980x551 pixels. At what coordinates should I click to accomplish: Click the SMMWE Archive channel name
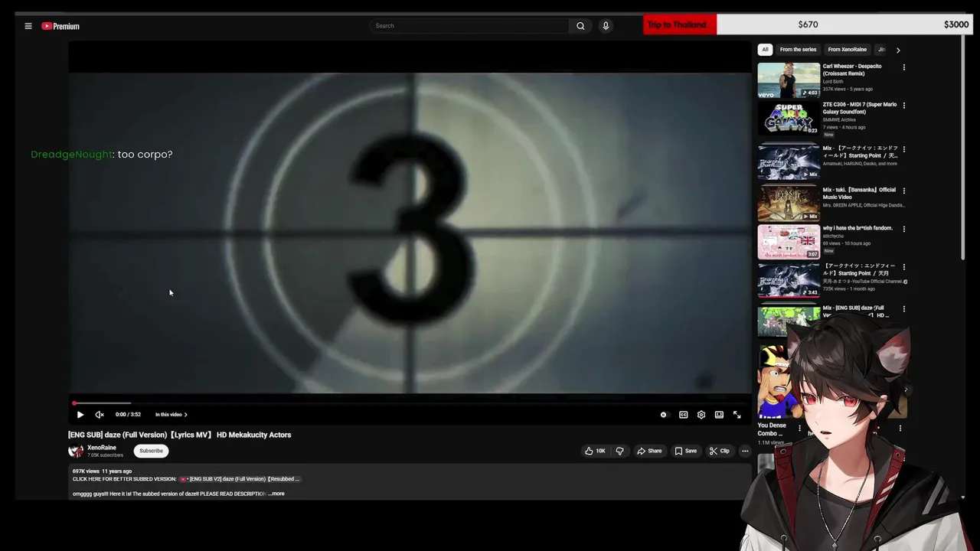coord(839,119)
